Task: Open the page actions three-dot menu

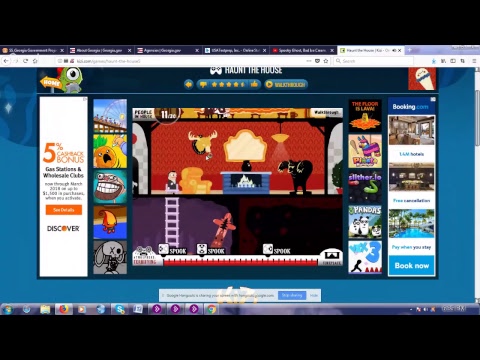Action: [x=309, y=61]
